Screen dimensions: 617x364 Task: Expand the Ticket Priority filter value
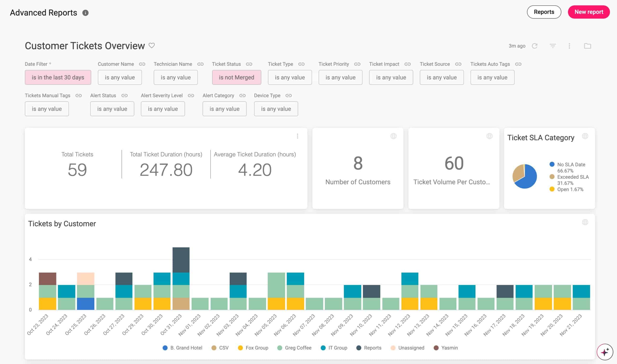pyautogui.click(x=340, y=77)
